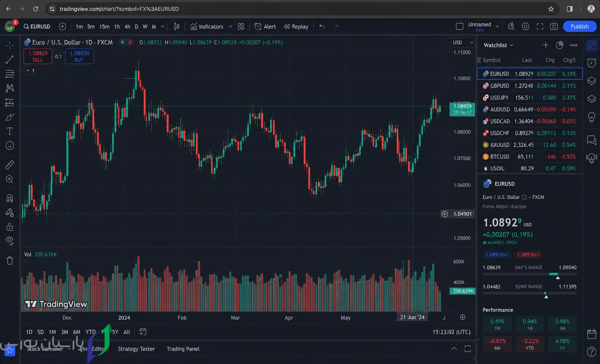Image resolution: width=600 pixels, height=364 pixels.
Task: Click the blue 1.08930 BUY button
Action: pos(79,56)
